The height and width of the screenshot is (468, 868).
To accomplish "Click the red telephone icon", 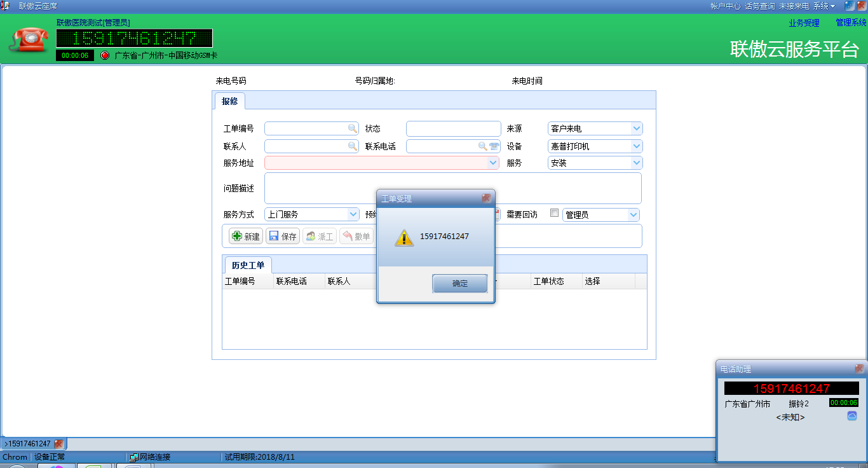I will (x=29, y=39).
